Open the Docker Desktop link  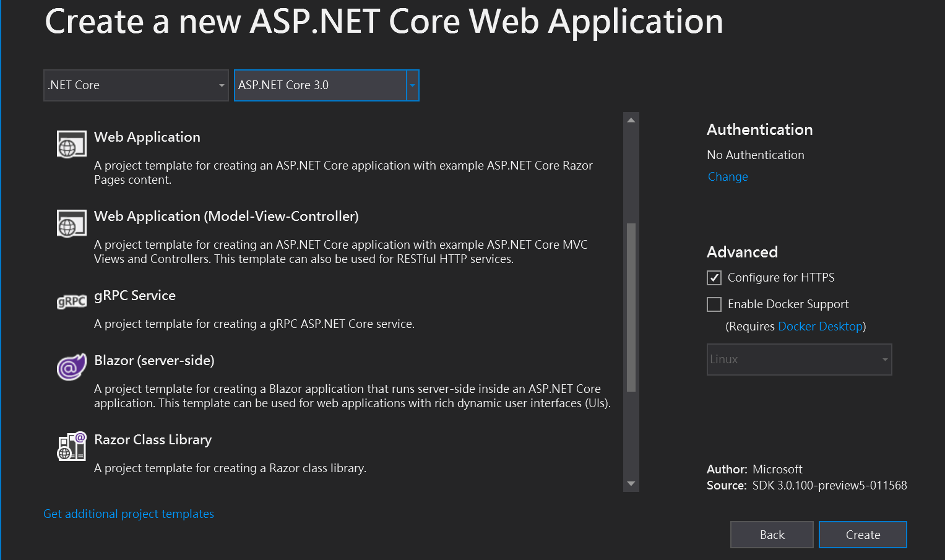[x=820, y=327]
